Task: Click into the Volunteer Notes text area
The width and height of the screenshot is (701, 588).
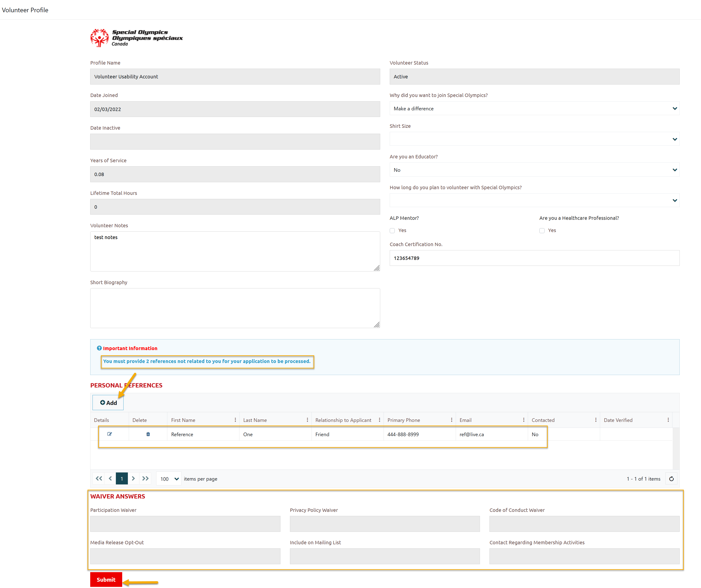Action: [235, 251]
